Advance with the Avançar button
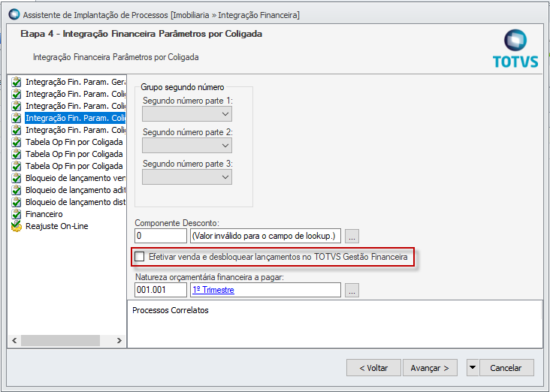550x392 pixels. click(x=430, y=368)
